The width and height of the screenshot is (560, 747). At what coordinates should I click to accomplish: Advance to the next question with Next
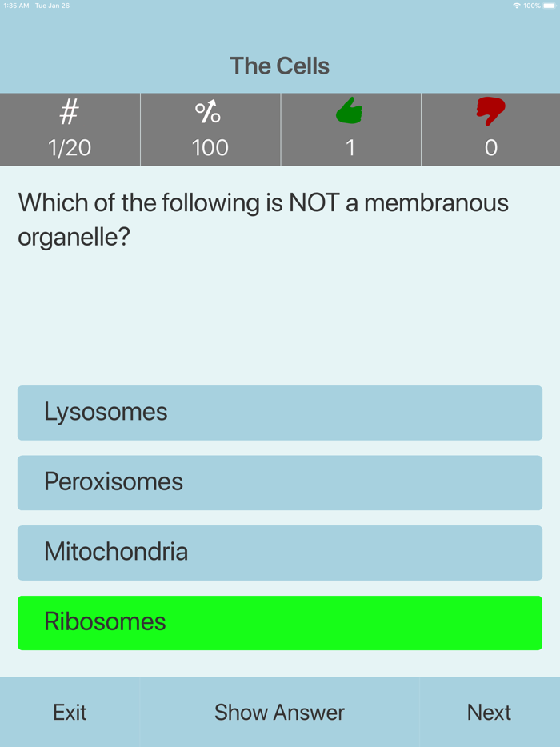(490, 712)
